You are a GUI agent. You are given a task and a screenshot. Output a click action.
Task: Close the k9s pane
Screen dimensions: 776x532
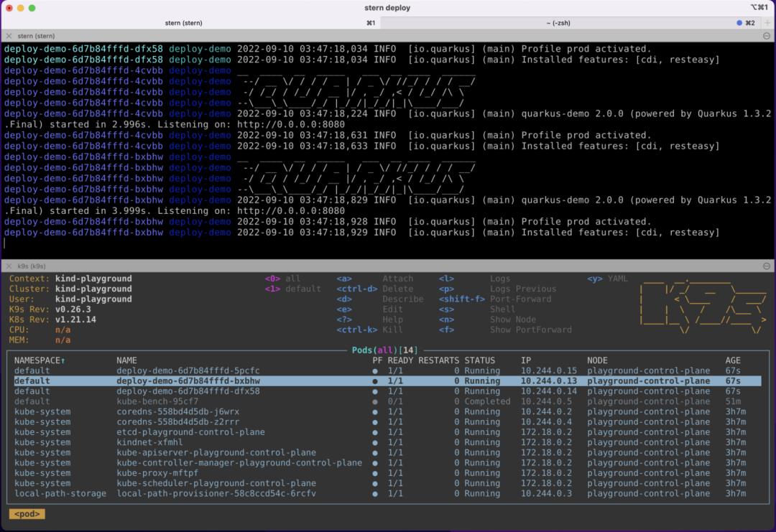[x=9, y=266]
